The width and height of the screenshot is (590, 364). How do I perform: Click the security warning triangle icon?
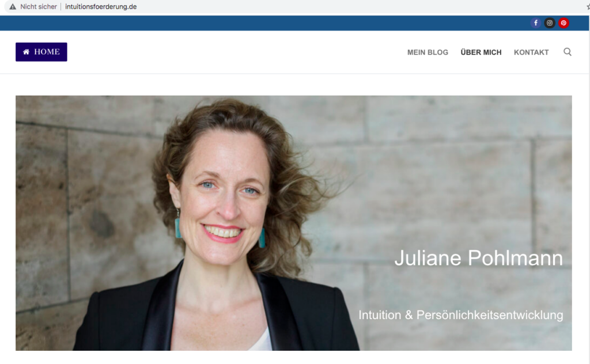pyautogui.click(x=13, y=7)
